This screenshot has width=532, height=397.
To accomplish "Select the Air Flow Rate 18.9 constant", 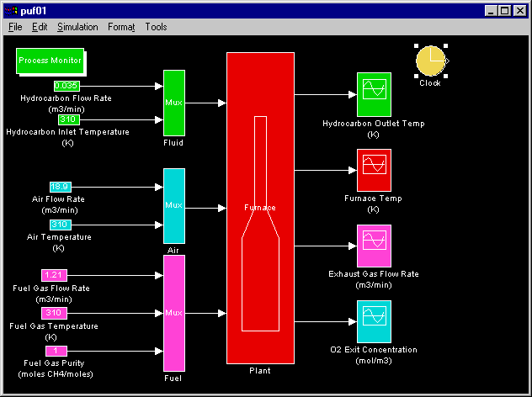I will click(60, 187).
